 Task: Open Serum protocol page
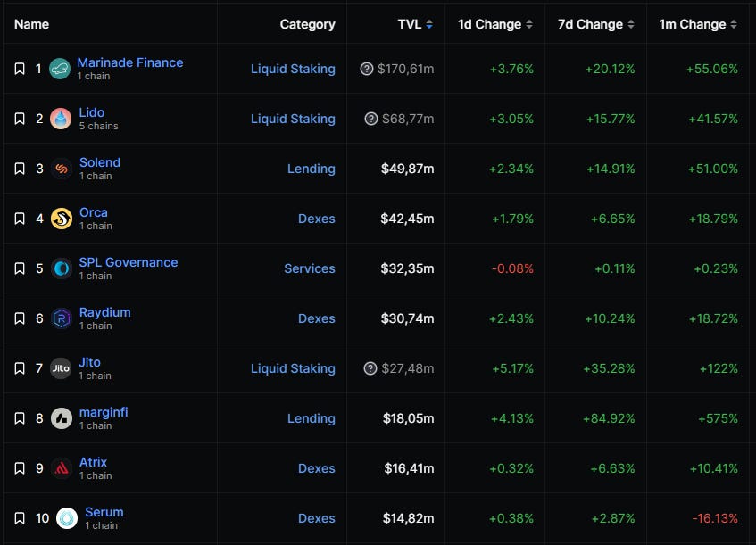(x=104, y=512)
